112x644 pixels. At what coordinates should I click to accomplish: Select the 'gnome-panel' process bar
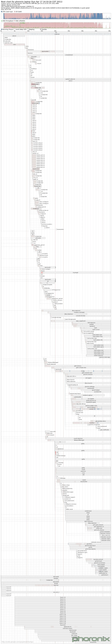[x=91, y=407]
